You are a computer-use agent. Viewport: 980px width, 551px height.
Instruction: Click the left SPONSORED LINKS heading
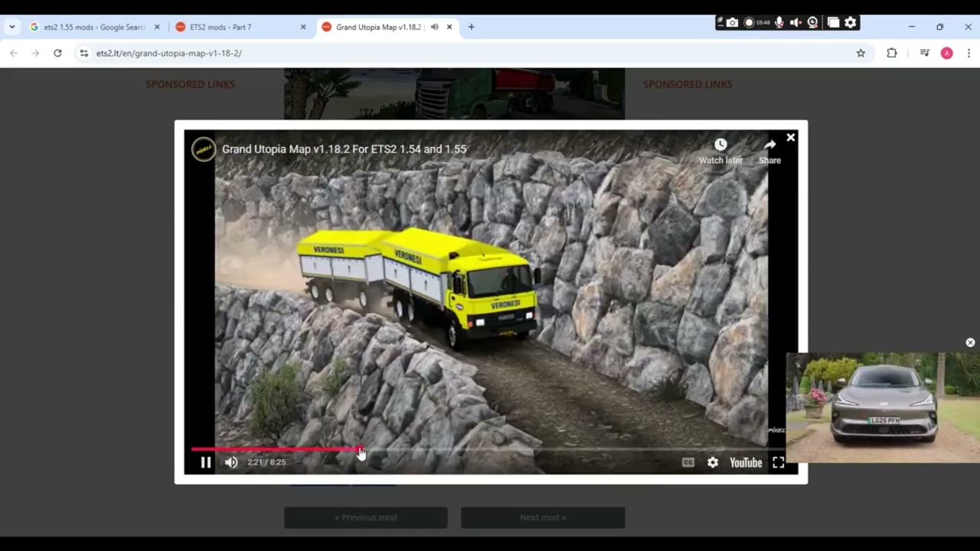(x=191, y=84)
